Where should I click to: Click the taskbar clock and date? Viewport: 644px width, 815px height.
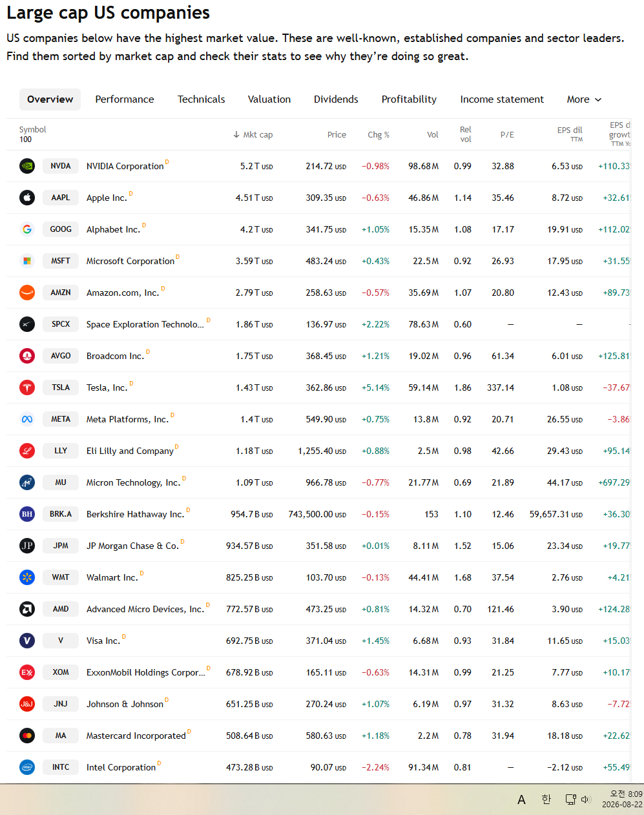tap(622, 800)
